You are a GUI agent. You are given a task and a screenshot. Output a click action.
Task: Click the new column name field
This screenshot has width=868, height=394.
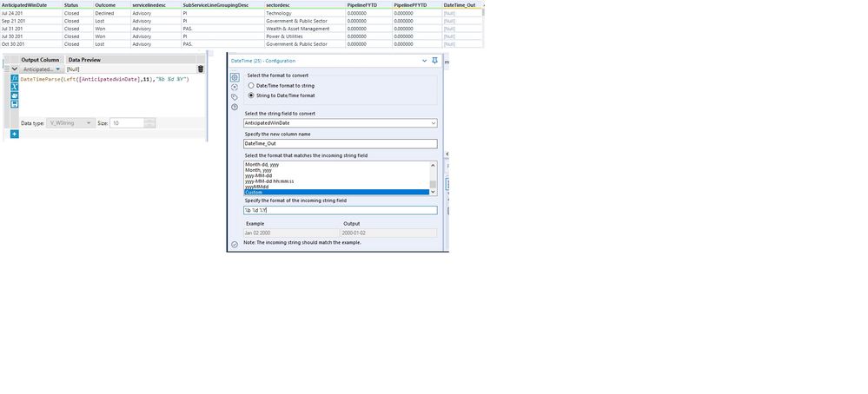(x=341, y=144)
